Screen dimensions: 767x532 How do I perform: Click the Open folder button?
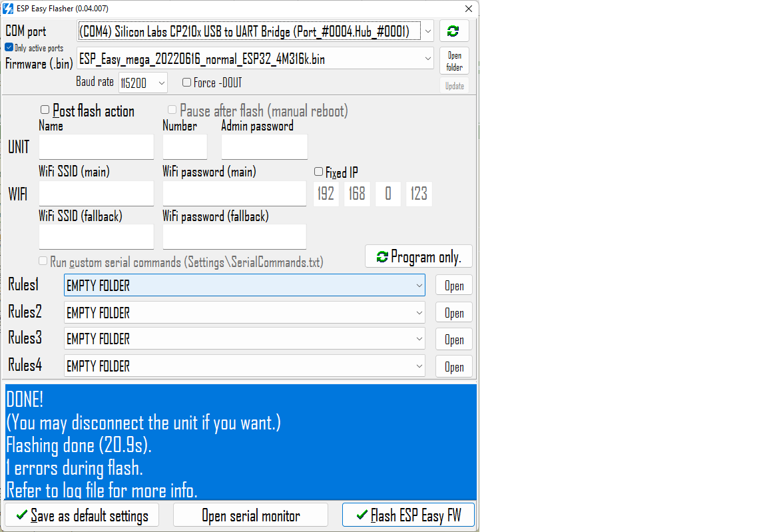[454, 61]
